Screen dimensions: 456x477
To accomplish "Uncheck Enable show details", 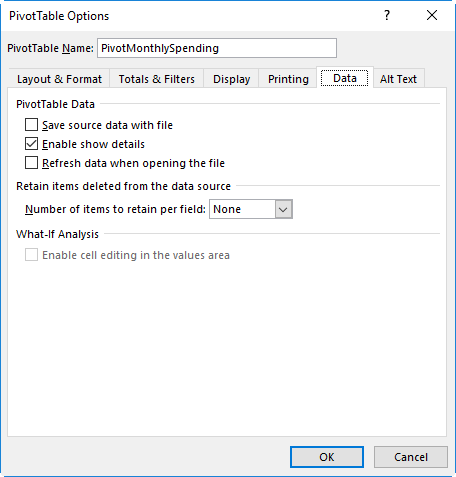I will coord(31,144).
